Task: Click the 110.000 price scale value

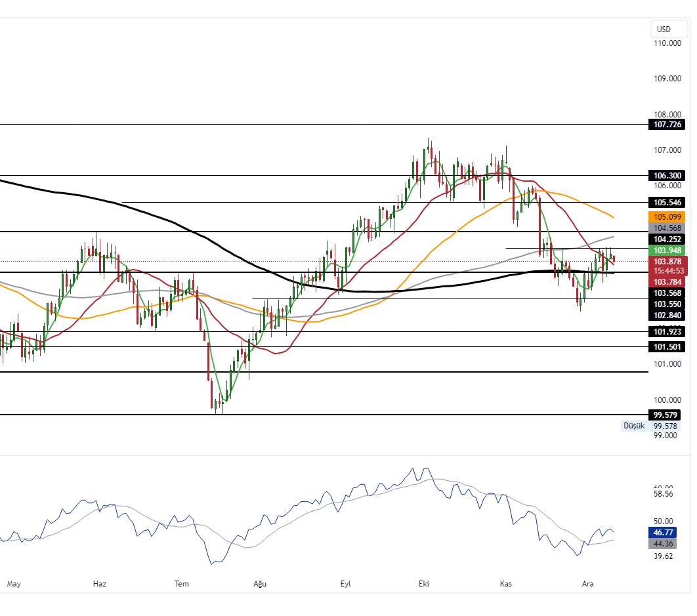Action: tap(665, 44)
